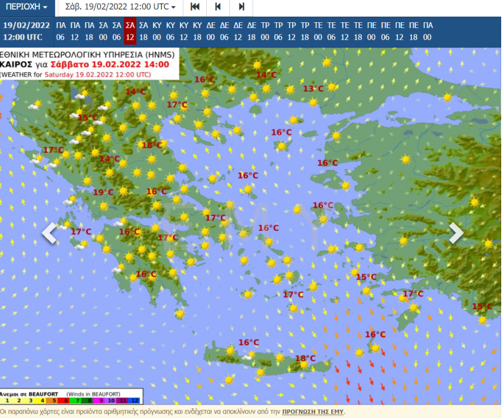Click the left chevron arrow on the map
This screenshot has width=504, height=420.
pos(50,233)
